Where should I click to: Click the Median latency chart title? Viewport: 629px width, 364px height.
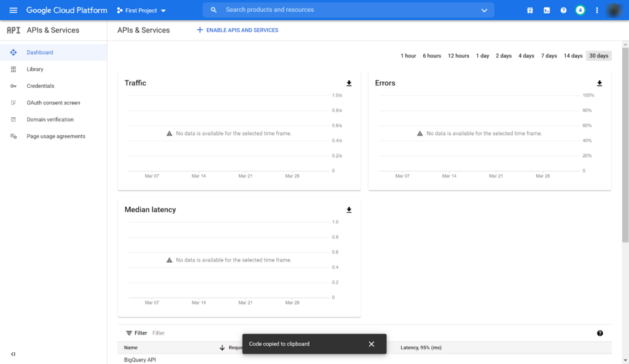[150, 210]
